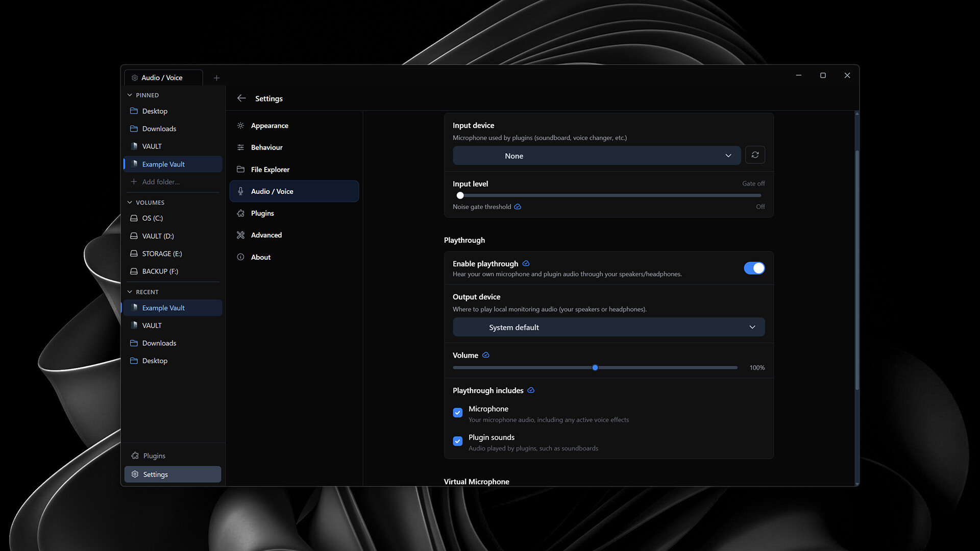
Task: Uncheck the Microphone checkbox
Action: (457, 413)
